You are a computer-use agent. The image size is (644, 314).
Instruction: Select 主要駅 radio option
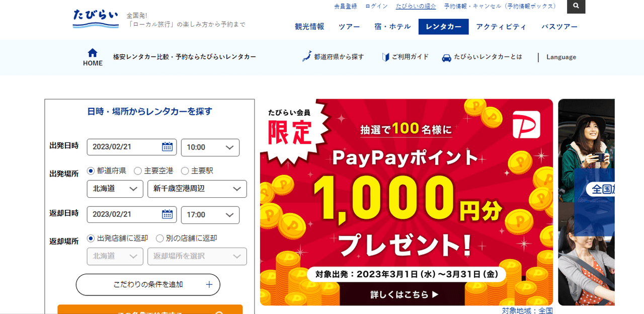click(185, 171)
